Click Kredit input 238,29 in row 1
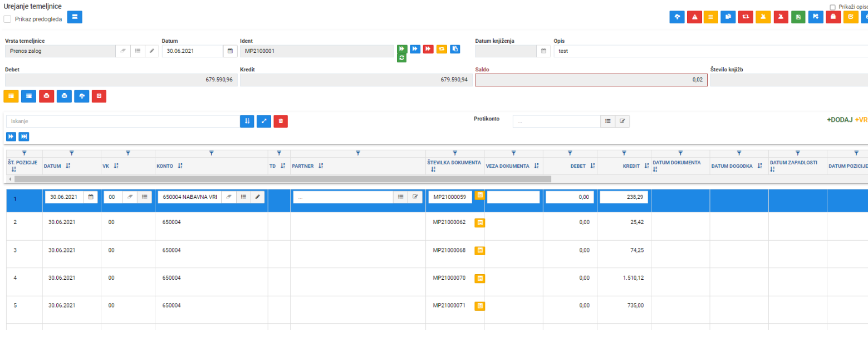The height and width of the screenshot is (341, 868). pyautogui.click(x=624, y=197)
